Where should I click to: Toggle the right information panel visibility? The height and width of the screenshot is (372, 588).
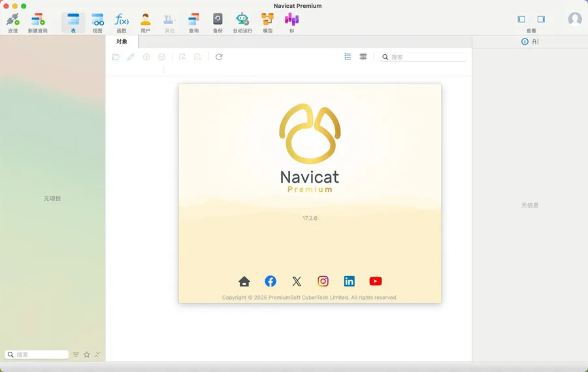click(x=541, y=20)
